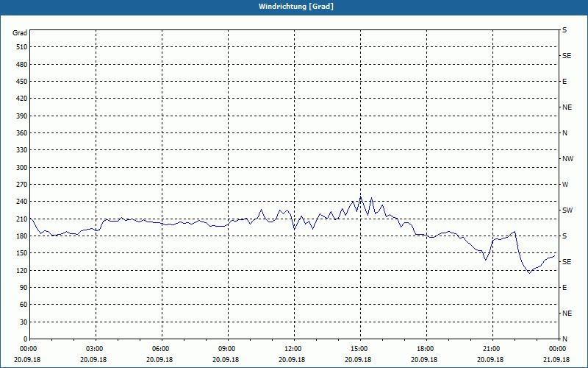Click the SW compass label
Viewport: 588px width, 368px height.
pos(567,210)
